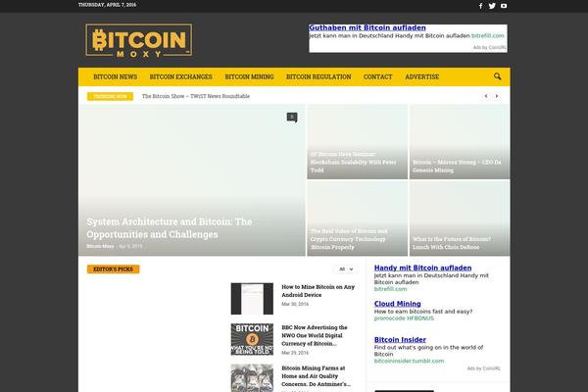Open the comment count bubble icon
The height and width of the screenshot is (392, 588).
tap(292, 117)
